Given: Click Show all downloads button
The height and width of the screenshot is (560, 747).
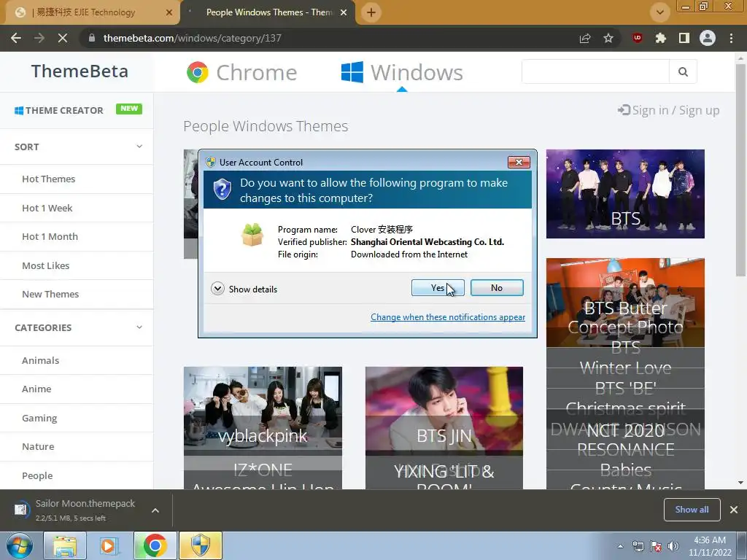Looking at the screenshot, I should click(692, 510).
